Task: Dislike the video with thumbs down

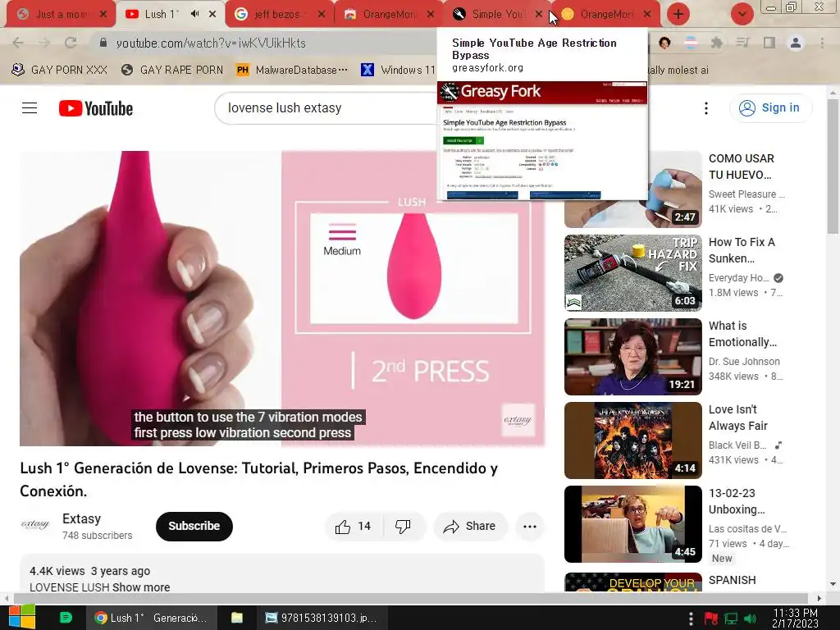Action: (x=403, y=526)
